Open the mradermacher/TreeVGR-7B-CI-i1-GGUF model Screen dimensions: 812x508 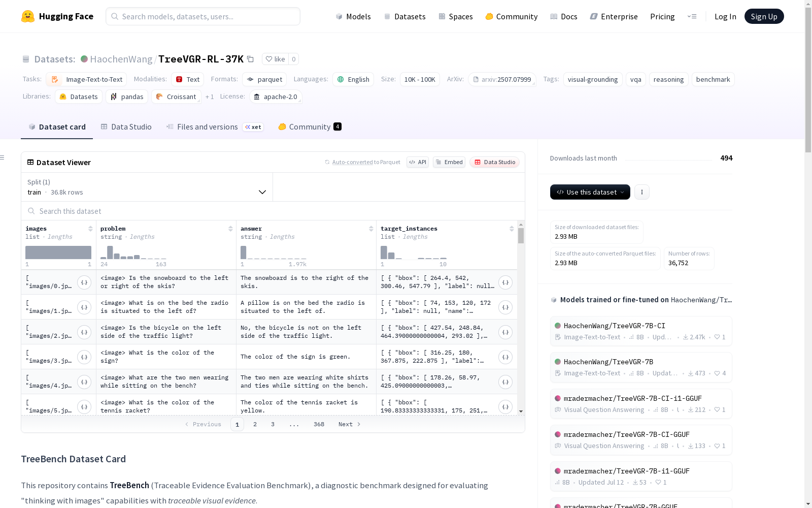[x=641, y=404]
